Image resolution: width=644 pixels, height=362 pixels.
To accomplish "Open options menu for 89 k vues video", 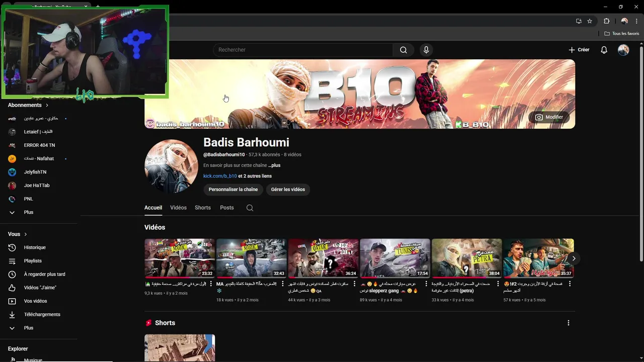I will [426, 284].
